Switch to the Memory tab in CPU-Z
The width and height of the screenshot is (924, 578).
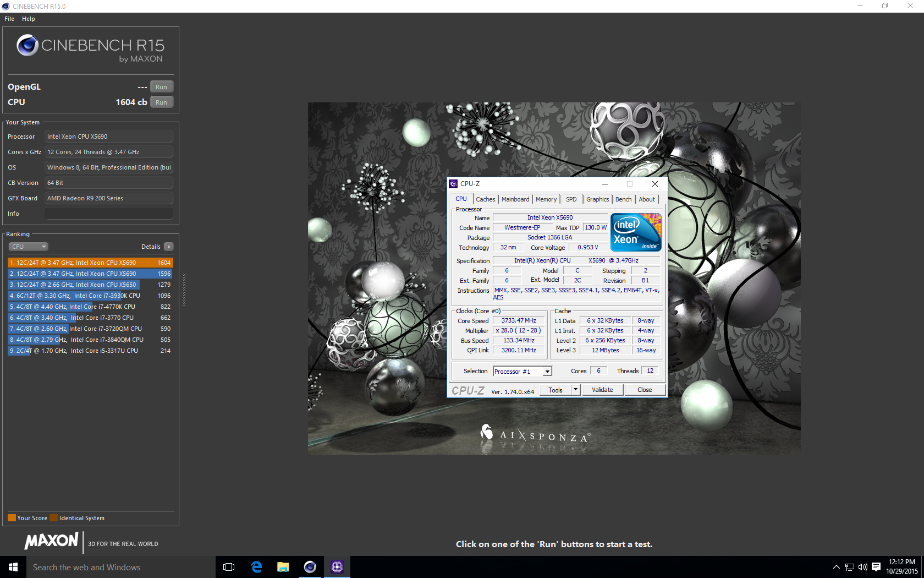tap(546, 199)
